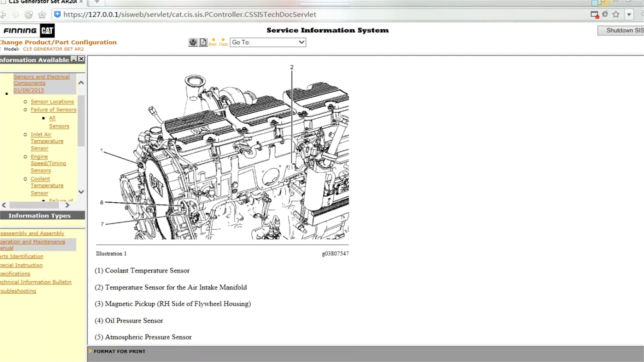Select the Previous page navigation icon

pos(213,42)
